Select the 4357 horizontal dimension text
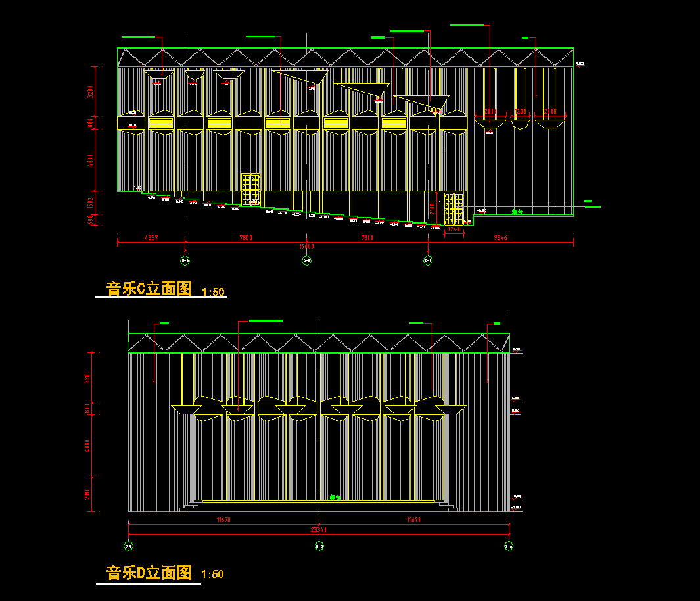 (151, 238)
